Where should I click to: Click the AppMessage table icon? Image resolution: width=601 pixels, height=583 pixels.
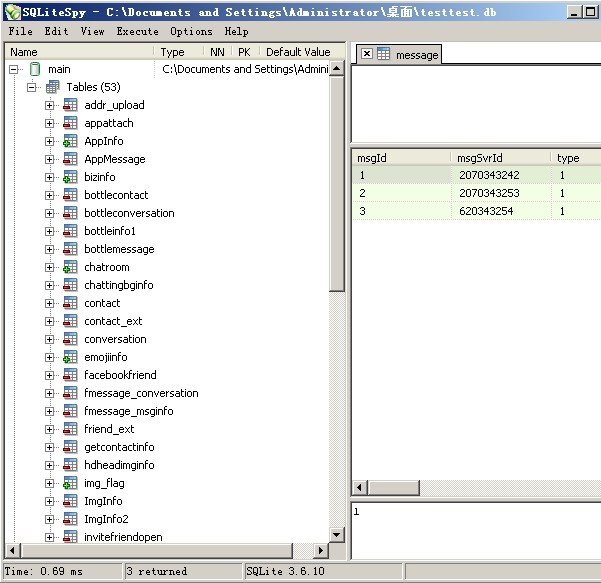click(70, 159)
